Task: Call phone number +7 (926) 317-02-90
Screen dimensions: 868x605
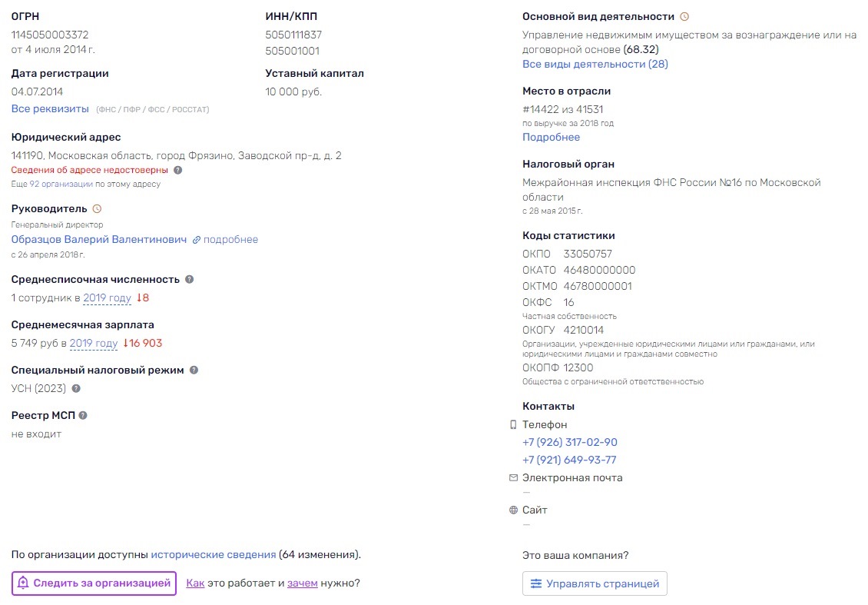Action: [570, 442]
